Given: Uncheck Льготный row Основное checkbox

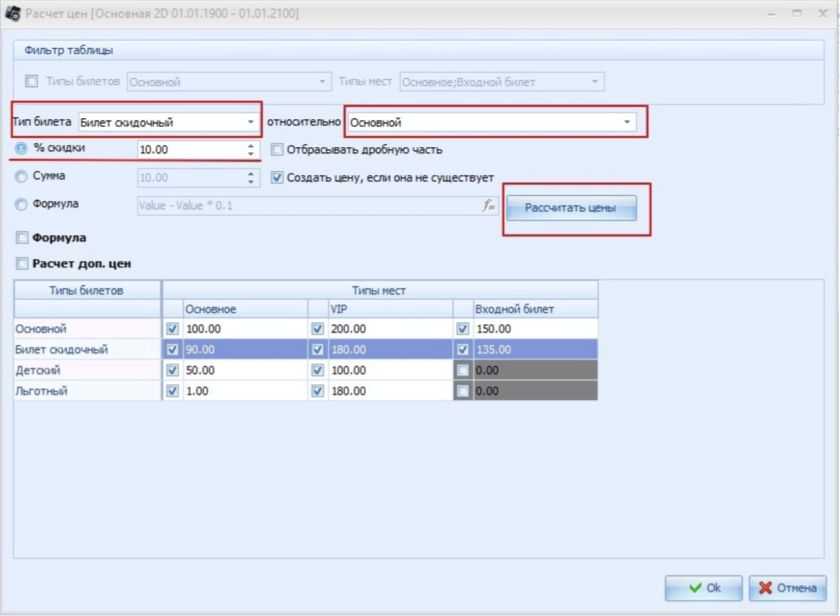Looking at the screenshot, I should coord(172,391).
